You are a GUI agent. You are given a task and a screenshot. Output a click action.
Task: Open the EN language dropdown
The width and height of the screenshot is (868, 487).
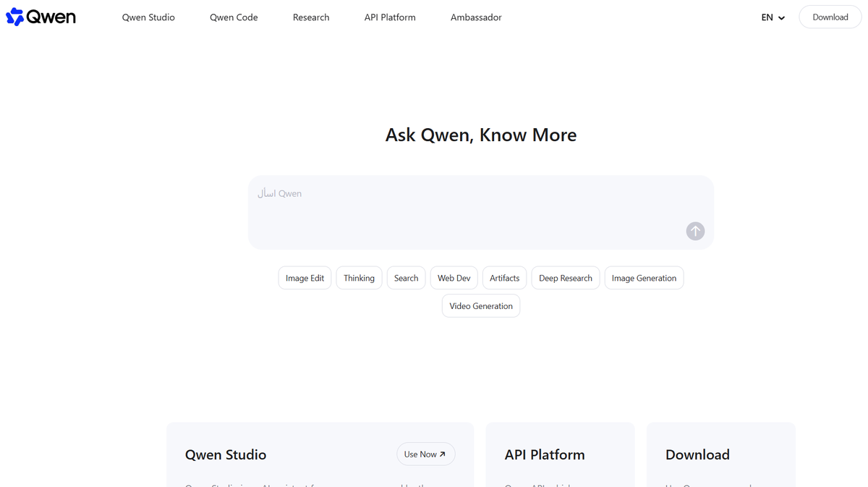coord(773,17)
